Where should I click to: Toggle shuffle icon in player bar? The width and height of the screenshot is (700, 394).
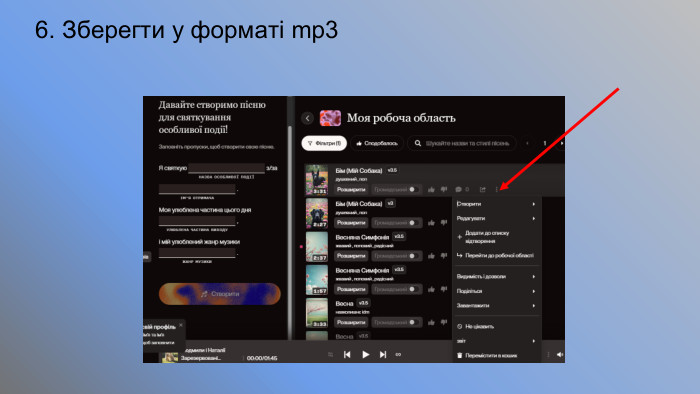tap(330, 355)
